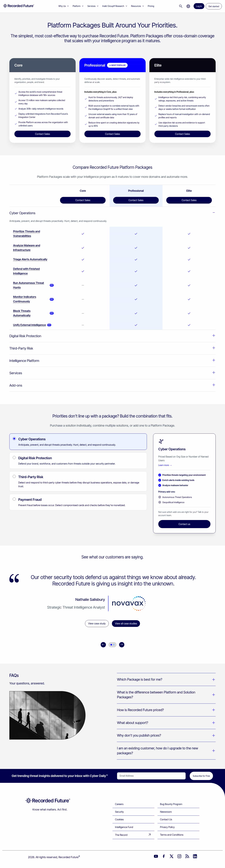Click Contact Sales under Professional in comparison table

click(136, 200)
